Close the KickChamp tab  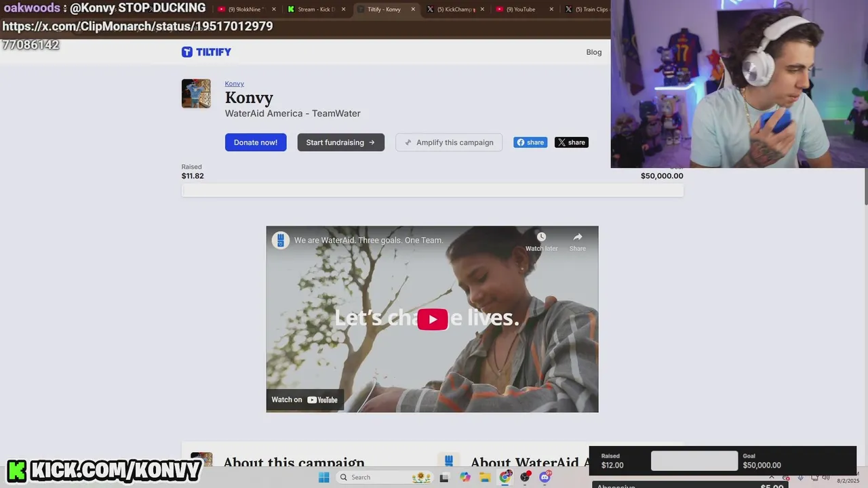click(482, 9)
